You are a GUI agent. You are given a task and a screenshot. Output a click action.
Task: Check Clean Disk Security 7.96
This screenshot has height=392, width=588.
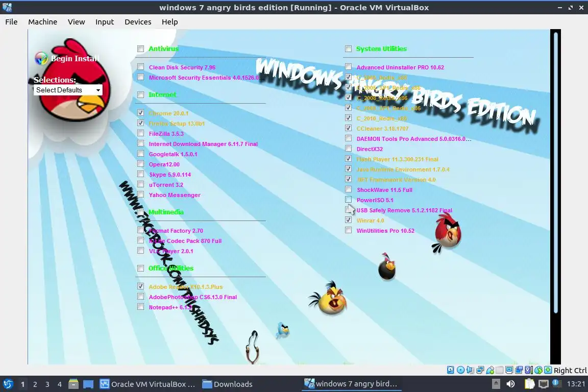point(141,67)
